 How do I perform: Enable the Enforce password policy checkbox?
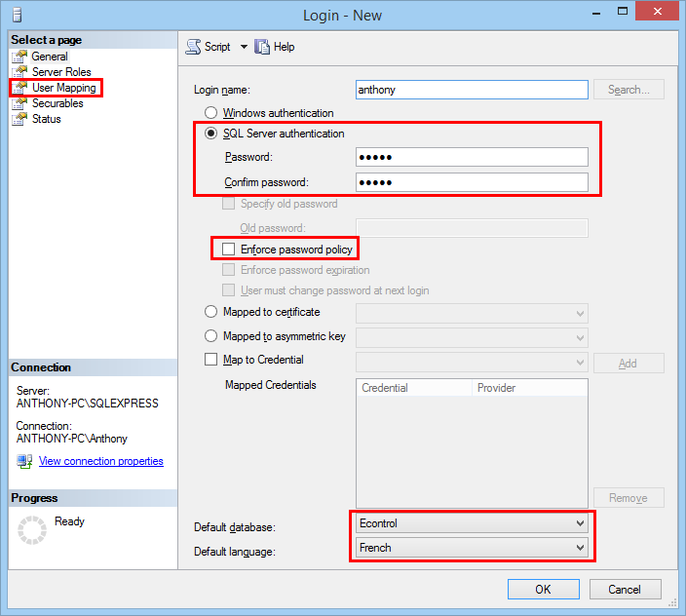coord(229,250)
